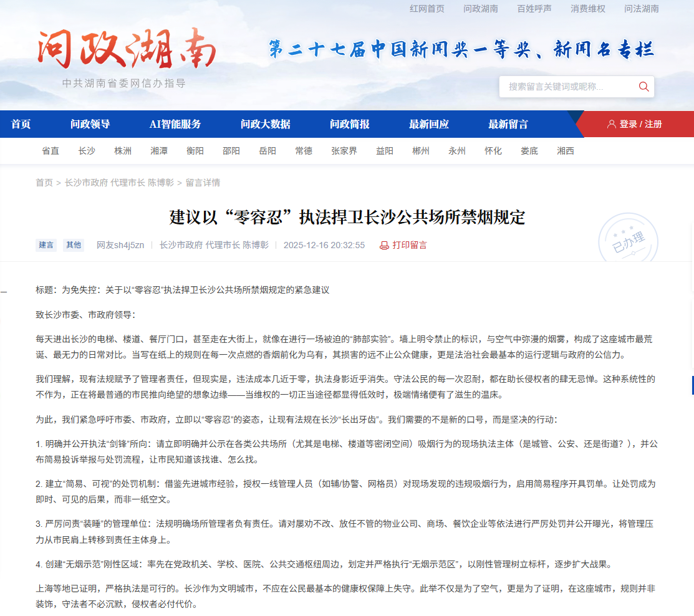Click the search magnifier icon
The width and height of the screenshot is (694, 616).
click(x=643, y=87)
